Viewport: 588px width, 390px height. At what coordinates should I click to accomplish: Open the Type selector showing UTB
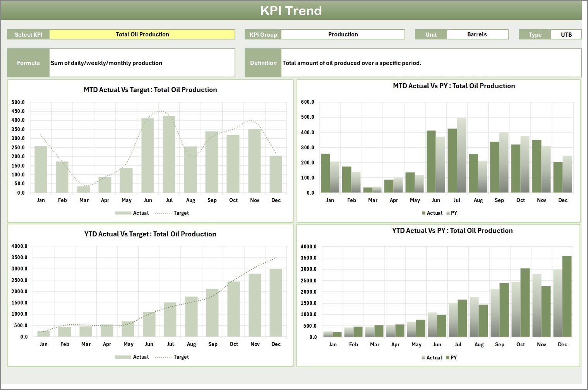(566, 34)
